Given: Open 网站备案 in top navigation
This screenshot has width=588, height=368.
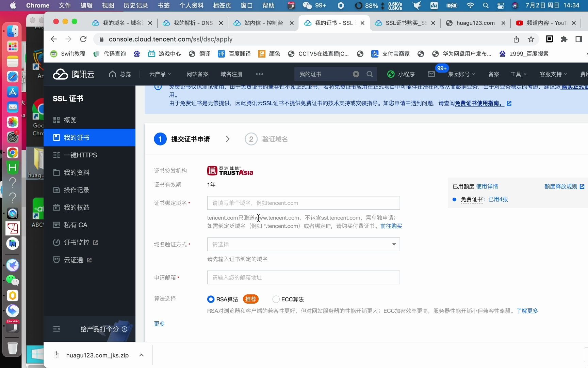Looking at the screenshot, I should point(197,74).
